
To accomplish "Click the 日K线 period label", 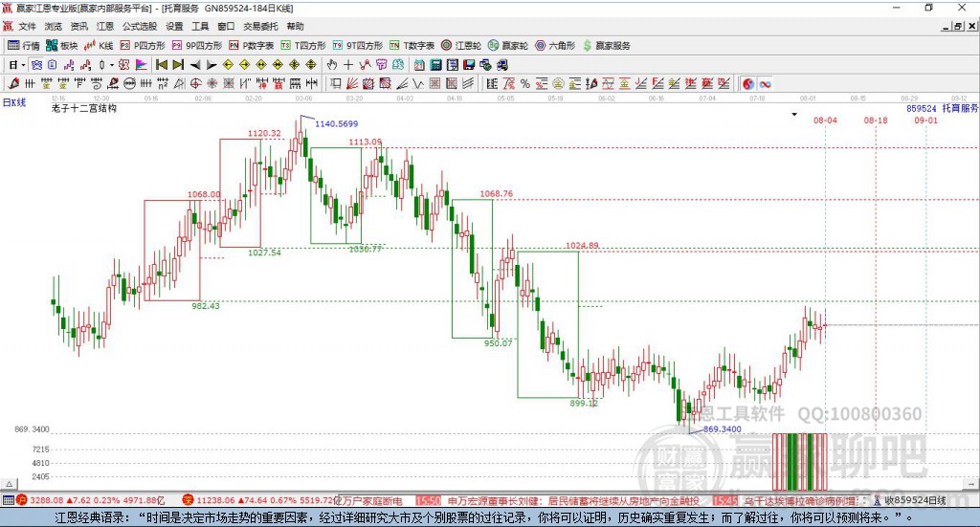I will [x=14, y=102].
